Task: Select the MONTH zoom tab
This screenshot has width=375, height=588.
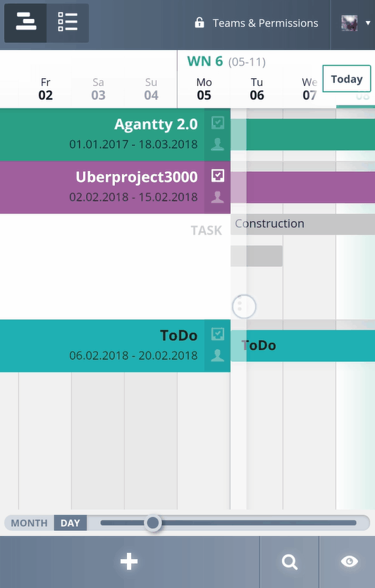Action: [30, 523]
